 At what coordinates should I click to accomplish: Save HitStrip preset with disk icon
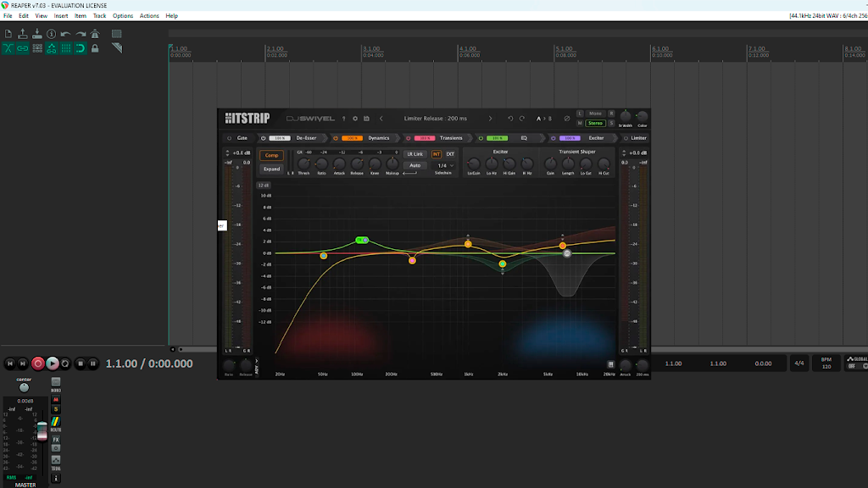point(366,119)
